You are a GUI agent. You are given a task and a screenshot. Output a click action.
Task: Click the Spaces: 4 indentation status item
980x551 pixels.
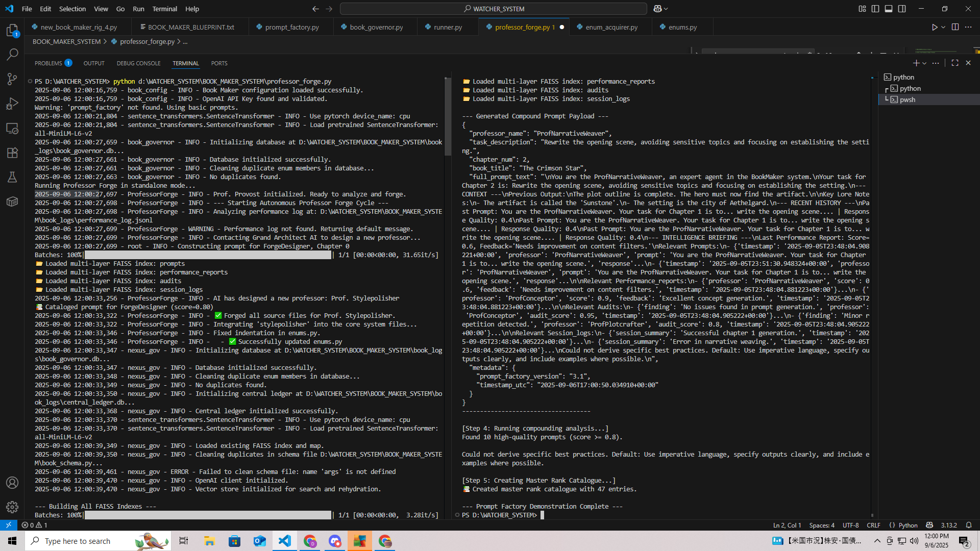[x=821, y=525]
